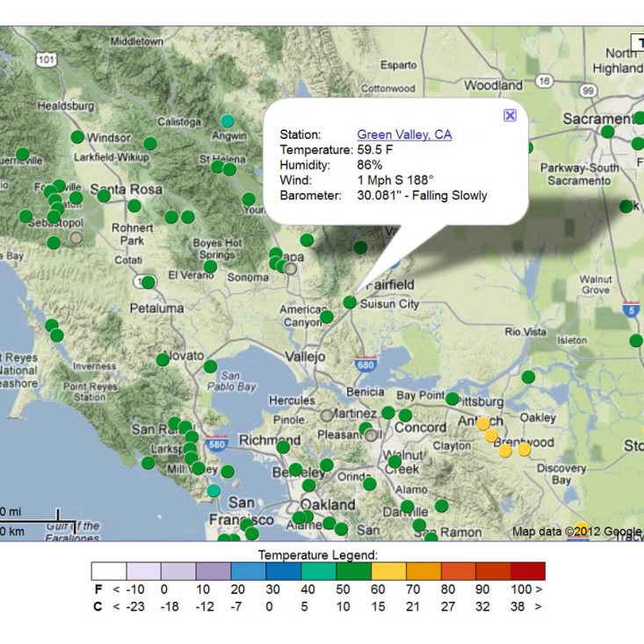Click the Interstate 680 highway shield
Image resolution: width=644 pixels, height=644 pixels.
click(x=365, y=365)
